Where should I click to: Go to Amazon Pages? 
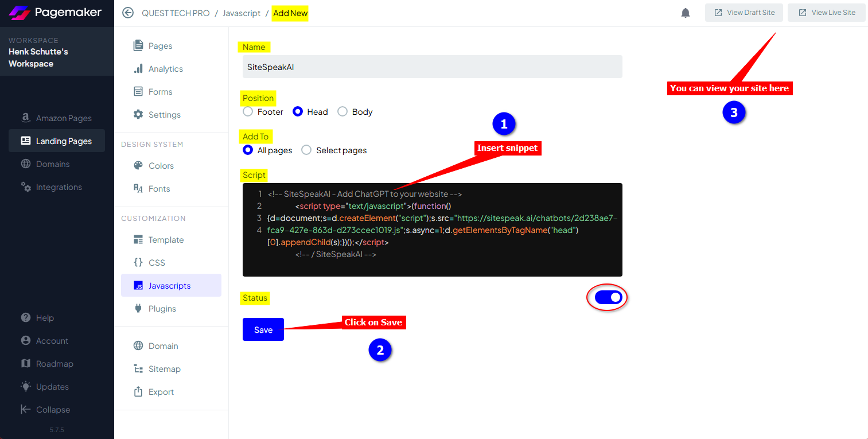[57, 118]
